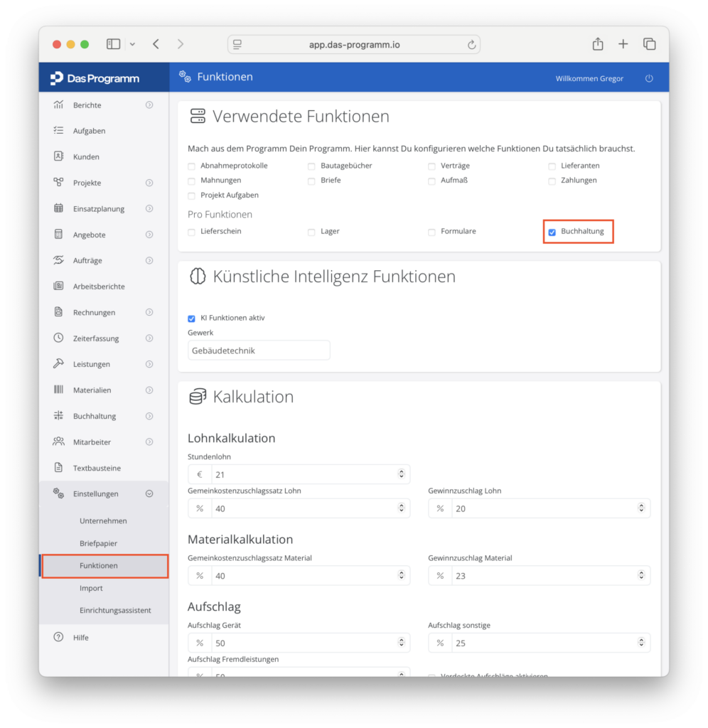Click the Zeiterfassung clock icon

(x=58, y=338)
